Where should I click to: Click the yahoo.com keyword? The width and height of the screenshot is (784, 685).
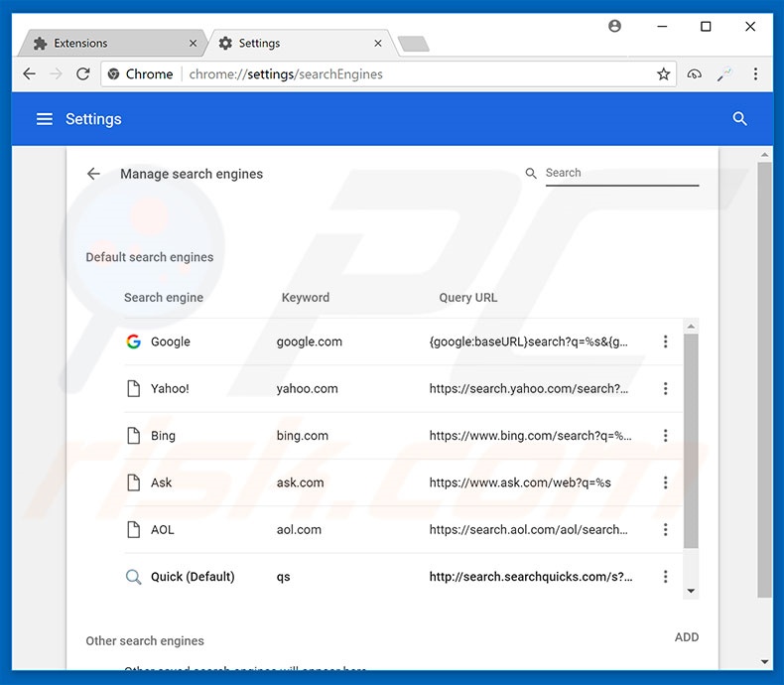point(308,388)
